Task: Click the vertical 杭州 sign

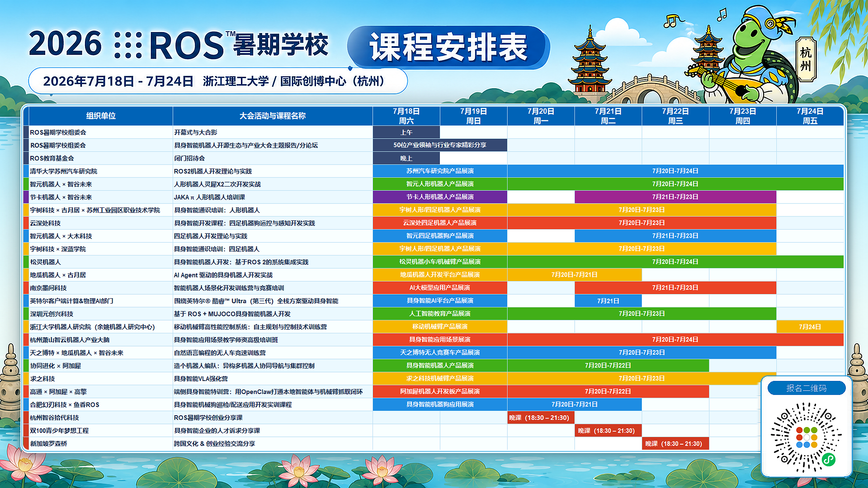Action: (806, 59)
